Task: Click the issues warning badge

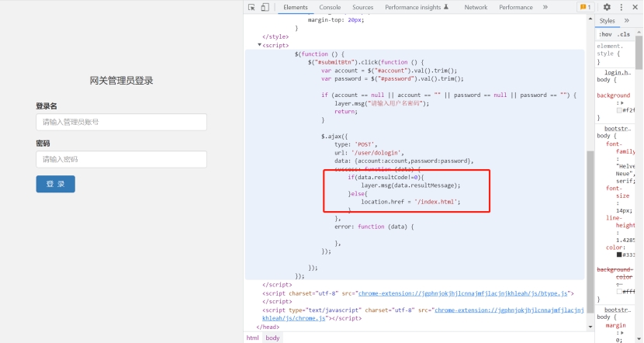Action: (x=585, y=7)
